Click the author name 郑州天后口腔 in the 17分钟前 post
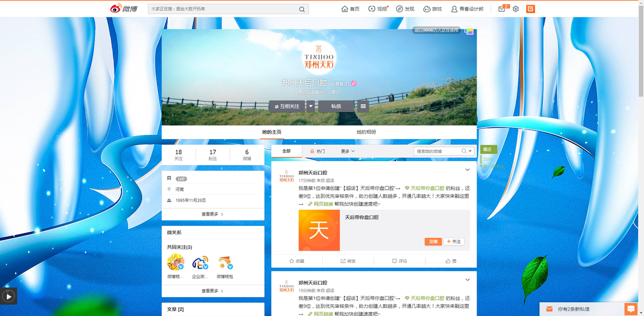644x316 pixels. click(313, 173)
